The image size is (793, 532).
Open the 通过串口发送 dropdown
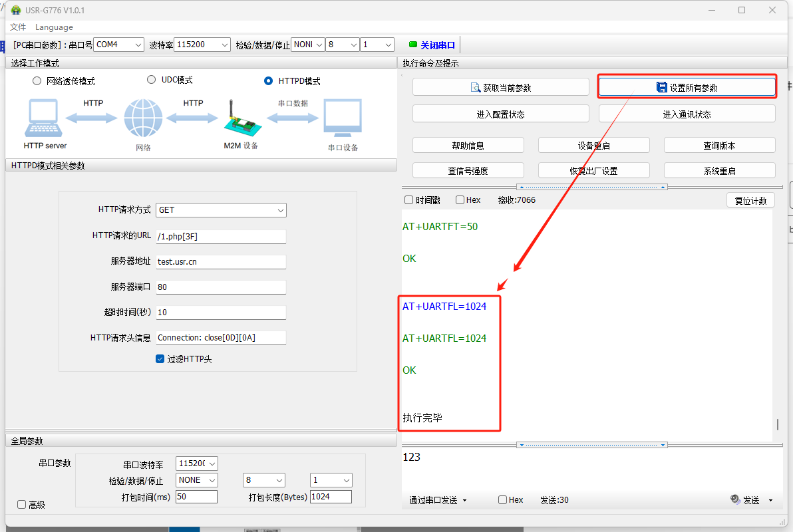point(438,500)
